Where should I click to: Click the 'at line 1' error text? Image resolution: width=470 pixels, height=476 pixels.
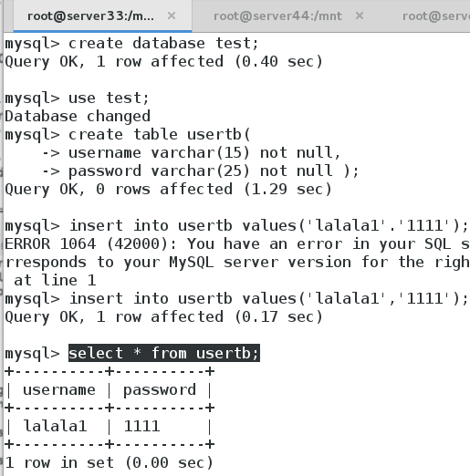point(55,280)
